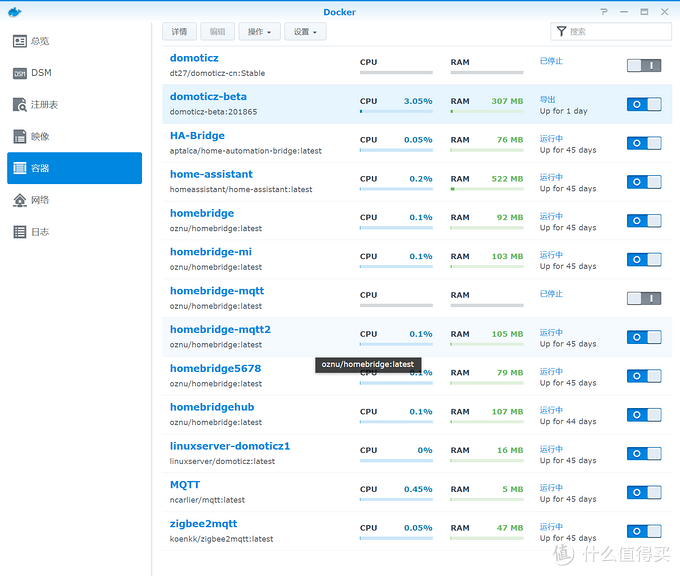Enable the homebridge-mqtt container switch

click(x=644, y=298)
